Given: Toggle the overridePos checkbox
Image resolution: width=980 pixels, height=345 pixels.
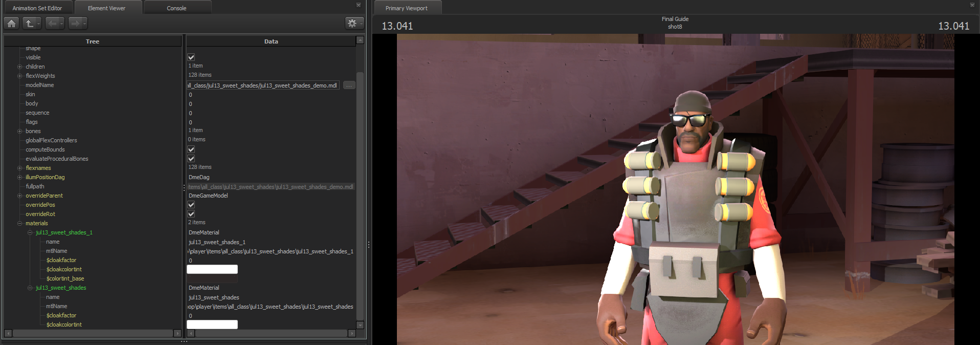Looking at the screenshot, I should coord(191,205).
